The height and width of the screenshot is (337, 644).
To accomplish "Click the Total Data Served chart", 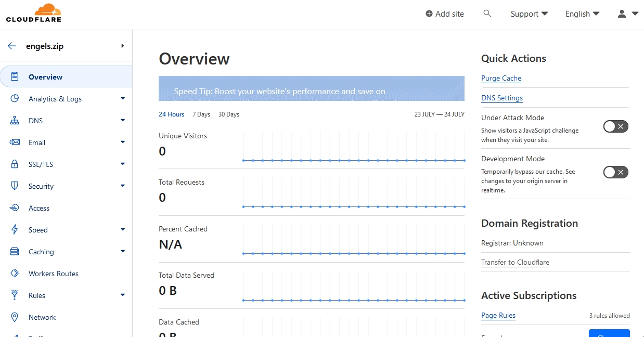I will (354, 287).
